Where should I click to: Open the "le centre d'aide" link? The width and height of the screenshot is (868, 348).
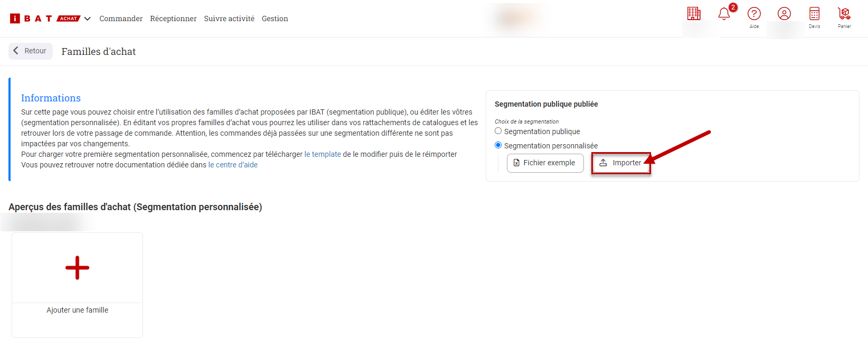233,165
